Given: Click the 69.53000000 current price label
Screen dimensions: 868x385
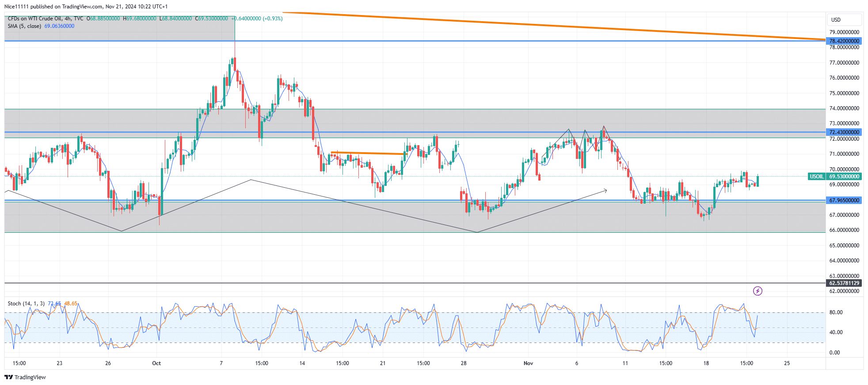Looking at the screenshot, I should [844, 176].
